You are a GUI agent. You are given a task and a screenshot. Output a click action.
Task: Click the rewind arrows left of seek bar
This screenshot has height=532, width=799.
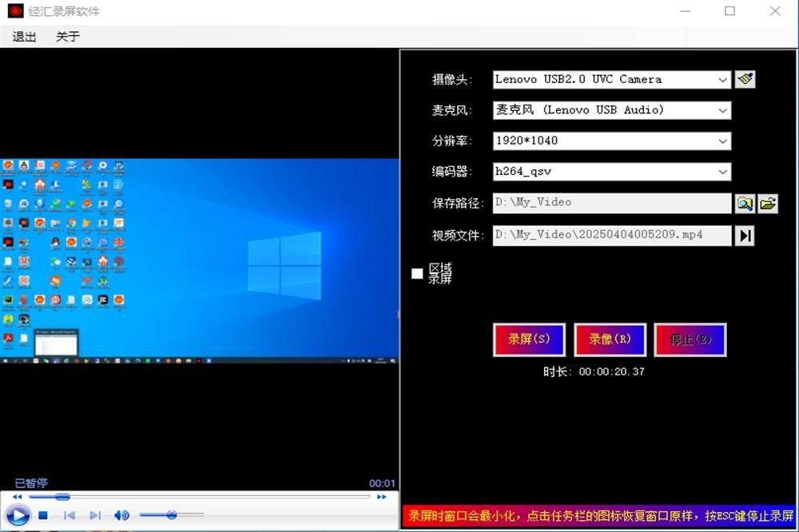[x=17, y=497]
